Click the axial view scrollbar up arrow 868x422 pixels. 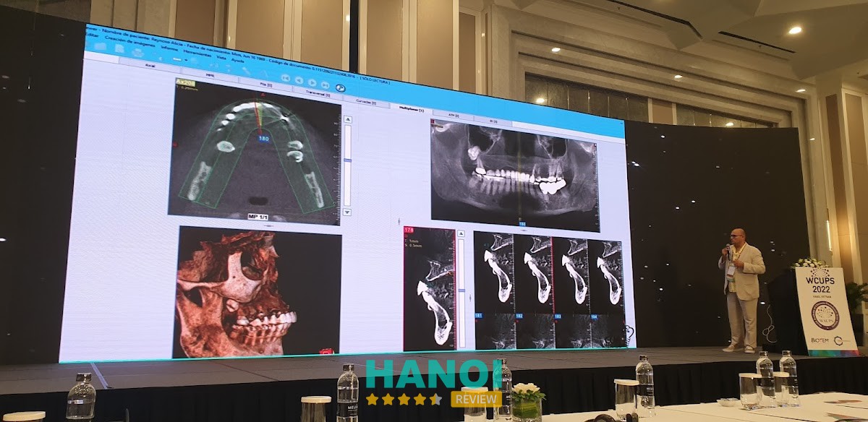pos(348,119)
